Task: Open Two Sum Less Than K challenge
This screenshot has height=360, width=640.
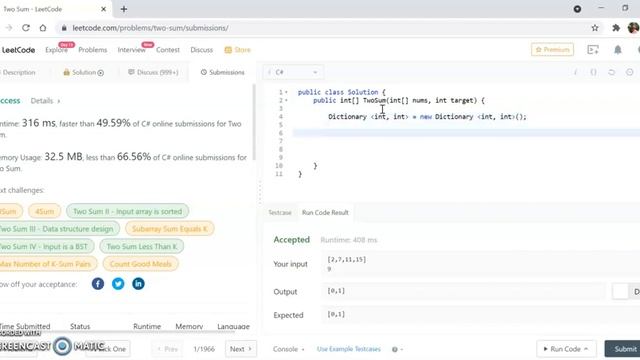Action: click(142, 247)
